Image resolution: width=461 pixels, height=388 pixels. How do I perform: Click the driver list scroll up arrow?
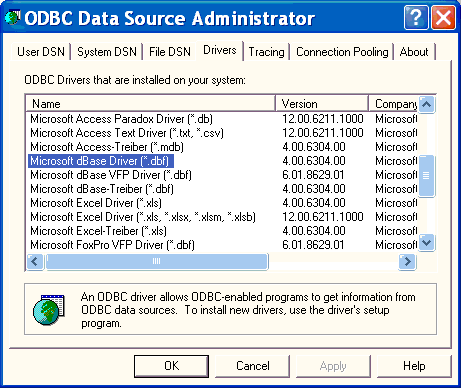(x=426, y=105)
